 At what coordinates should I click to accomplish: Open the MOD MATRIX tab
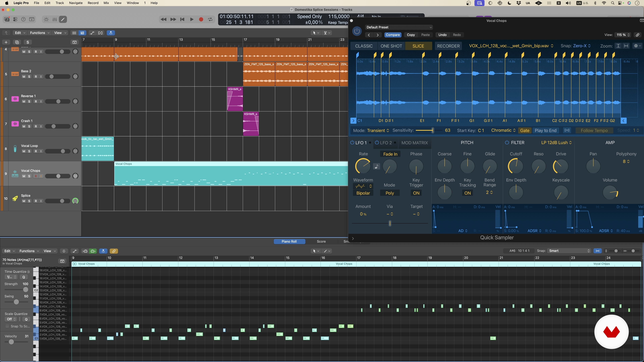[415, 143]
